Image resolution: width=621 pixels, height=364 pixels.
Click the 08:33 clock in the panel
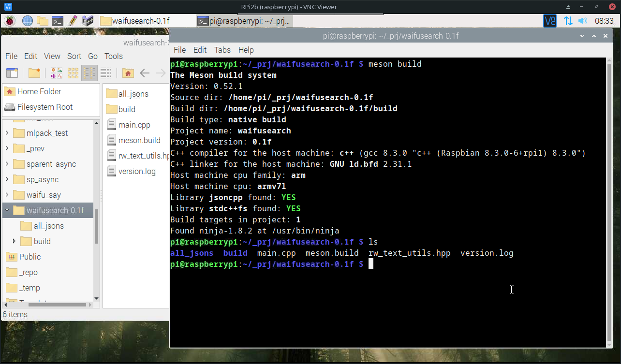tap(604, 21)
